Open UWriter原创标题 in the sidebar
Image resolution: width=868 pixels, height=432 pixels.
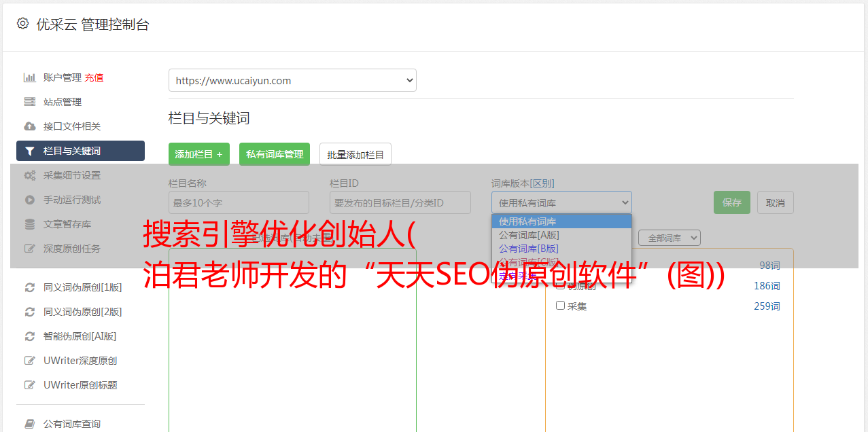tap(80, 385)
